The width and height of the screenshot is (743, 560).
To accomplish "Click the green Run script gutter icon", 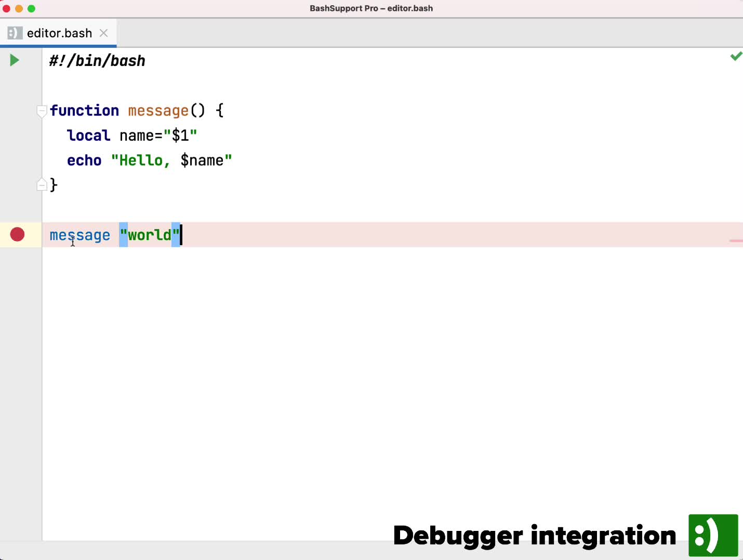I will 15,60.
